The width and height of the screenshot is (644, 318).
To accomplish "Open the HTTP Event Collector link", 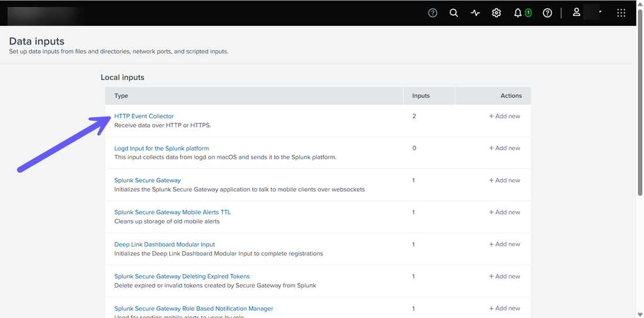I will point(144,117).
